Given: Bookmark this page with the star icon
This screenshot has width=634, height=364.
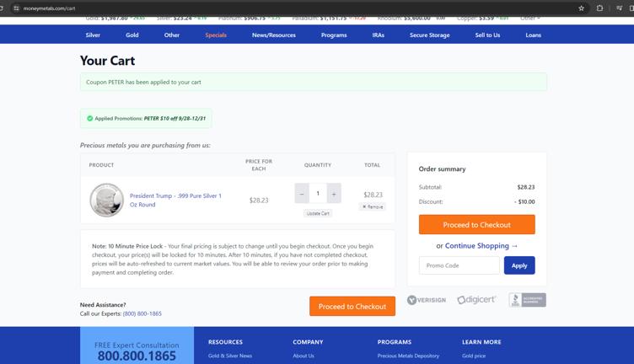Looking at the screenshot, I should point(581,8).
